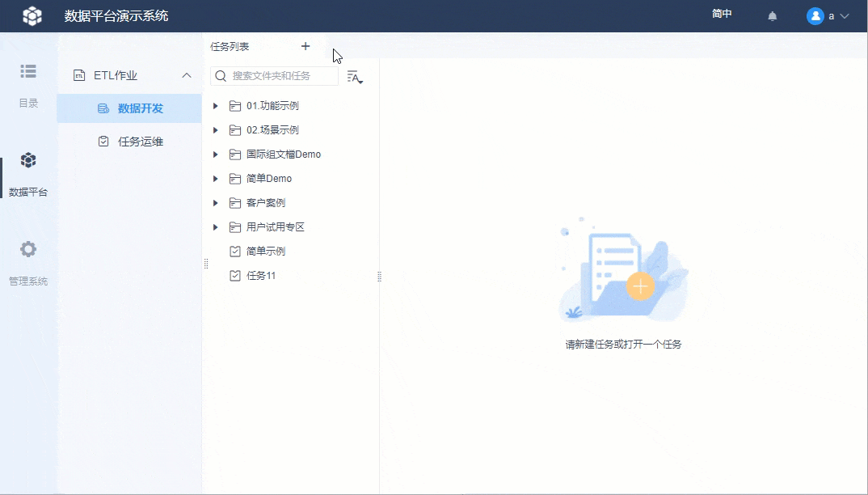Viewport: 868px width, 495px height.
Task: Collapse the ETL作业 menu chevron
Action: click(187, 75)
